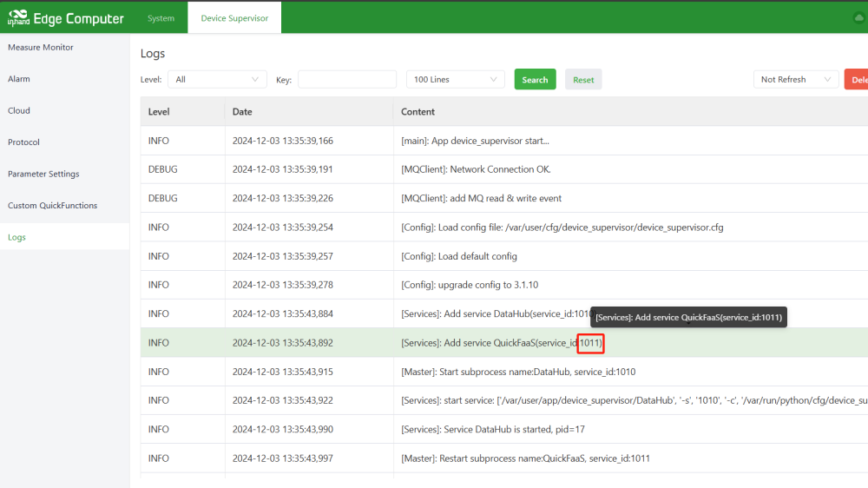Image resolution: width=868 pixels, height=488 pixels.
Task: Click date 2024-12-03 13:35:43,922
Action: (x=283, y=400)
